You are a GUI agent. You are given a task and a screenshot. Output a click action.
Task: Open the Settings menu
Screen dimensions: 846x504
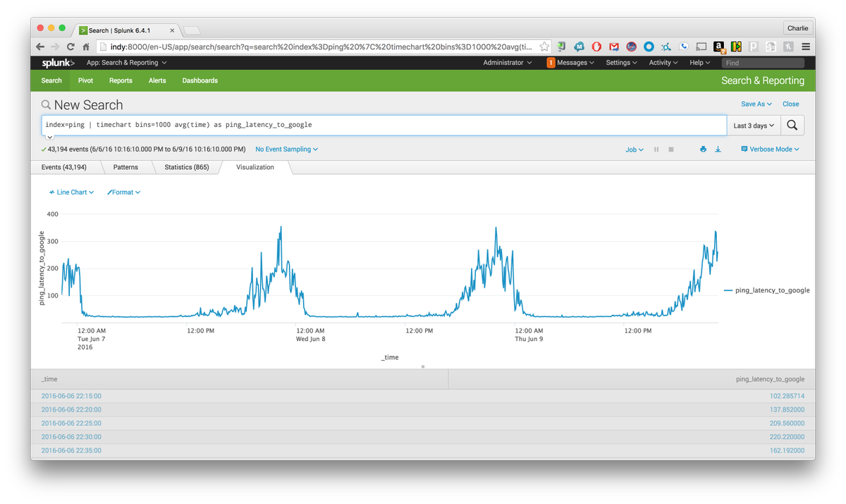(621, 63)
